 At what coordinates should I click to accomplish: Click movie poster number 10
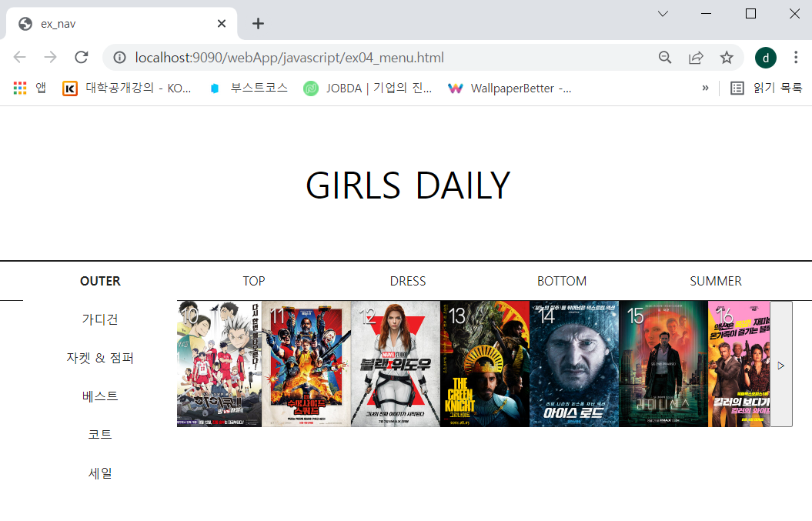219,364
